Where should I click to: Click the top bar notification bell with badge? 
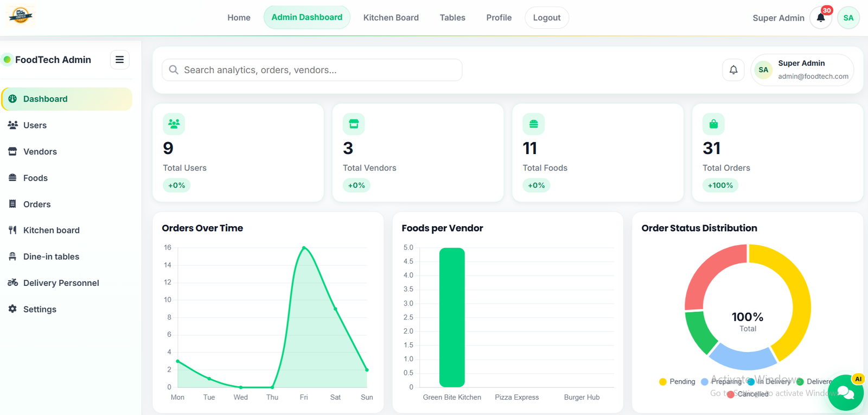[x=821, y=18]
